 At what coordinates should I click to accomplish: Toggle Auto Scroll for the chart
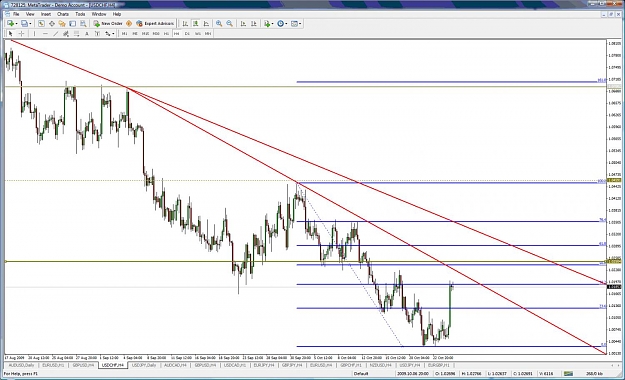point(243,24)
